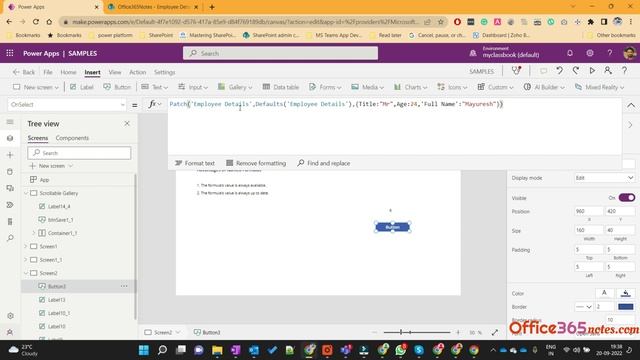This screenshot has width=640, height=360.
Task: Click Remove formatting button
Action: click(x=256, y=163)
